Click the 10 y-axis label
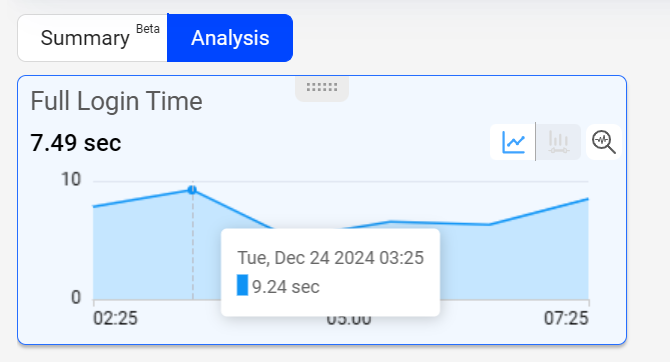The image size is (670, 362). point(71,180)
